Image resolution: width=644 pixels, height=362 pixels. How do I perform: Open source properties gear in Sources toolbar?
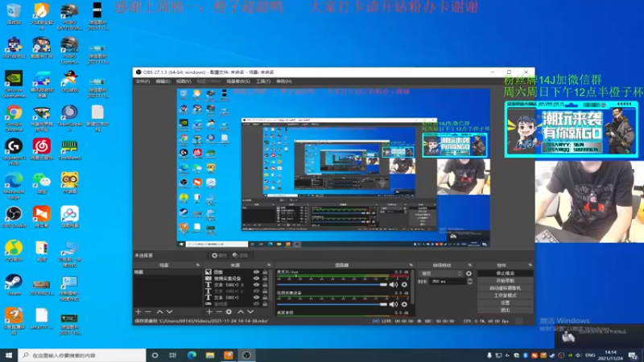(229, 312)
